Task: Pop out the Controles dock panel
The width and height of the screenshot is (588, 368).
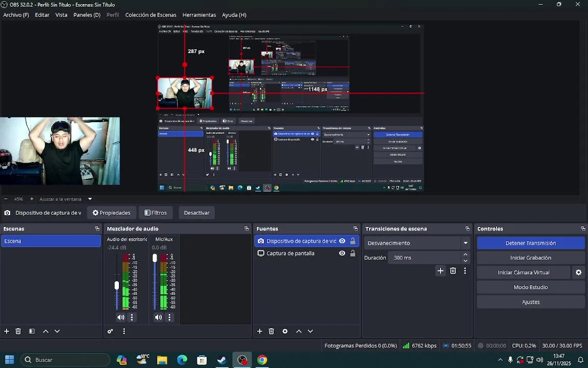Action: (x=583, y=228)
